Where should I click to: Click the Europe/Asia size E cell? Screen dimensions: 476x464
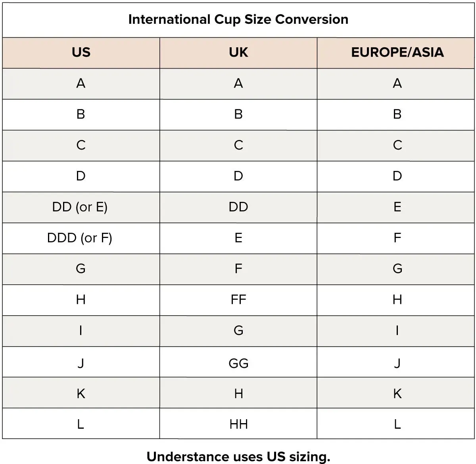click(397, 207)
